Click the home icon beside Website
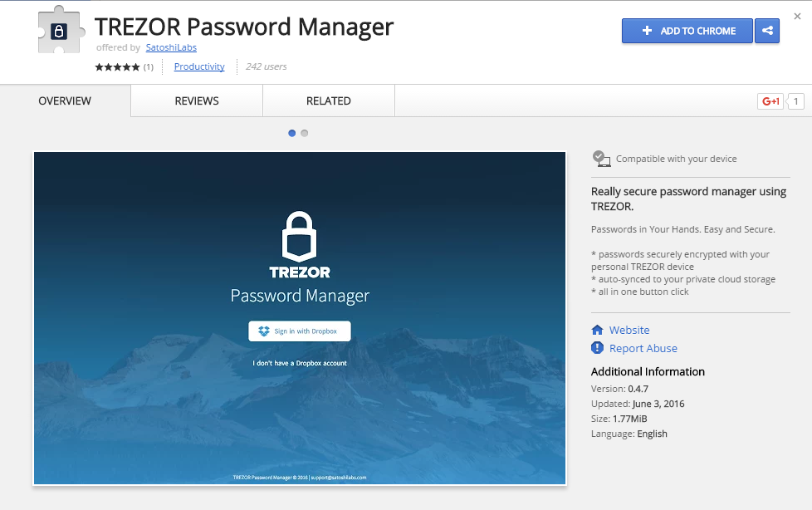Viewport: 812px width, 510px height. click(x=597, y=330)
